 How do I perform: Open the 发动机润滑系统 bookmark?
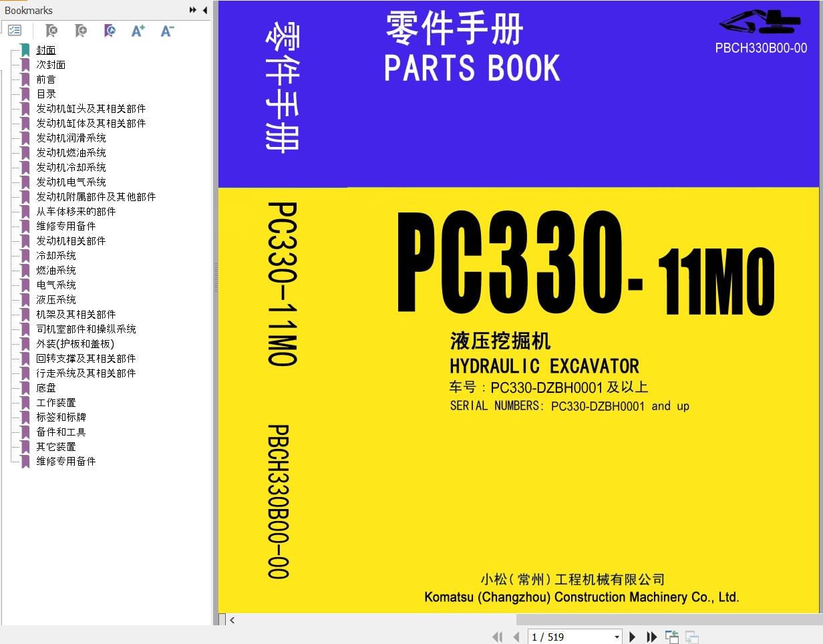71,138
